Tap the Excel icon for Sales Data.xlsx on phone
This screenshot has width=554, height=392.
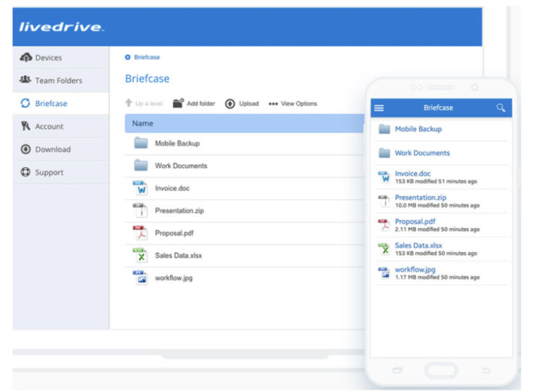pos(384,249)
